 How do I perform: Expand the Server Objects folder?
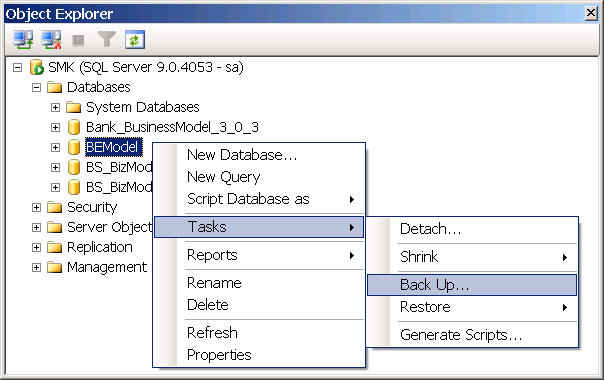point(36,227)
